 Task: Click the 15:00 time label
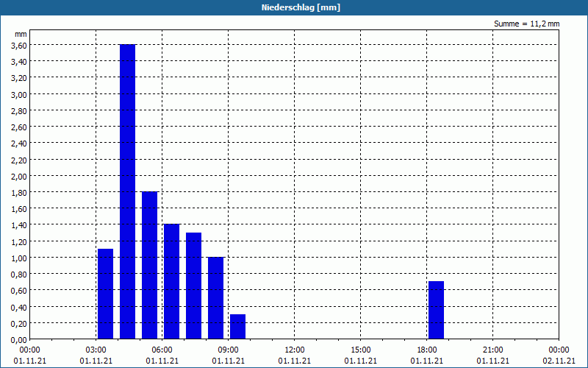point(361,350)
